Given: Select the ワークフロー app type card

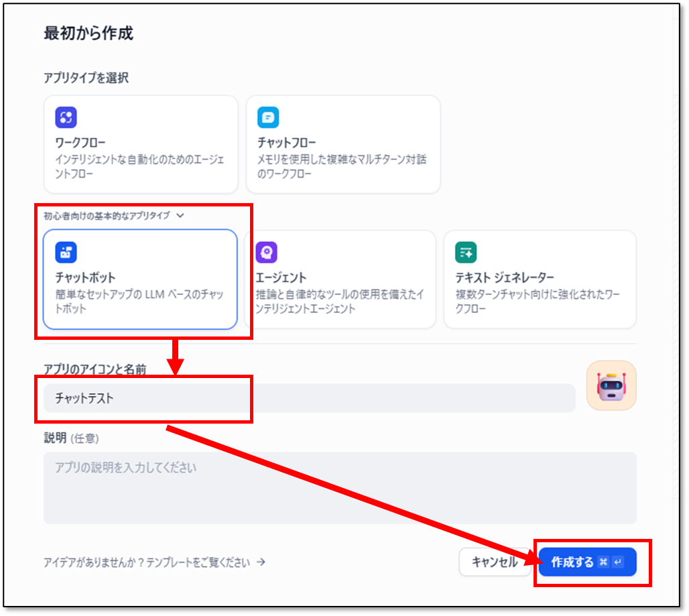Looking at the screenshot, I should point(141,144).
